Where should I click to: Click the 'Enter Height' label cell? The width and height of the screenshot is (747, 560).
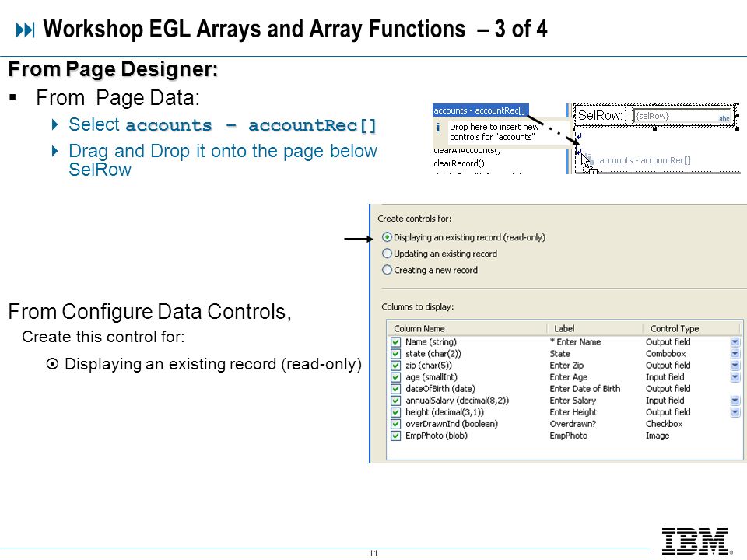573,412
